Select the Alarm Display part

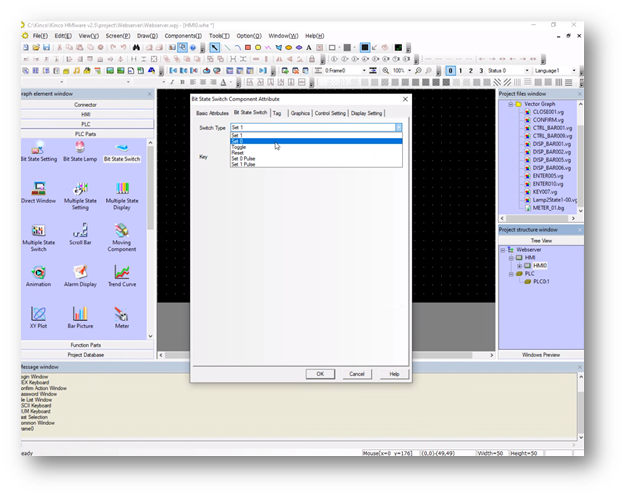click(x=80, y=273)
